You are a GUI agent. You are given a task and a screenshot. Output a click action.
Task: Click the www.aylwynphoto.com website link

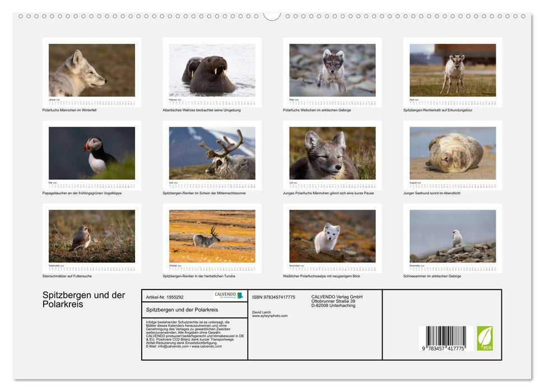tap(270, 315)
